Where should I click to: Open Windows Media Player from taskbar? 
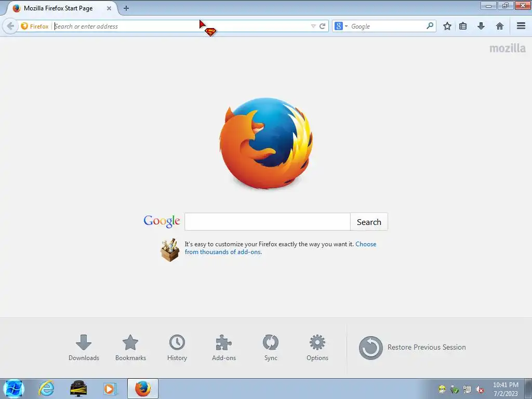[x=110, y=389]
